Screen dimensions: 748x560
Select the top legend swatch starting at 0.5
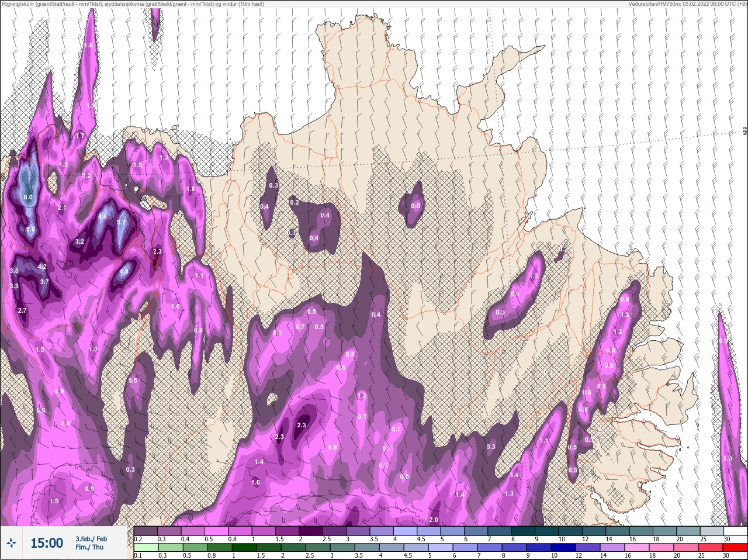(216, 531)
